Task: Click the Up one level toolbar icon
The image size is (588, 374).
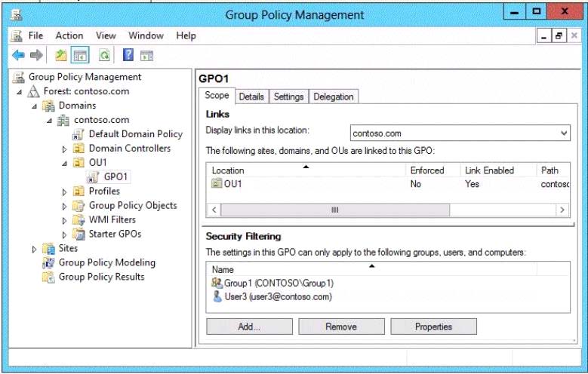Action: 60,55
